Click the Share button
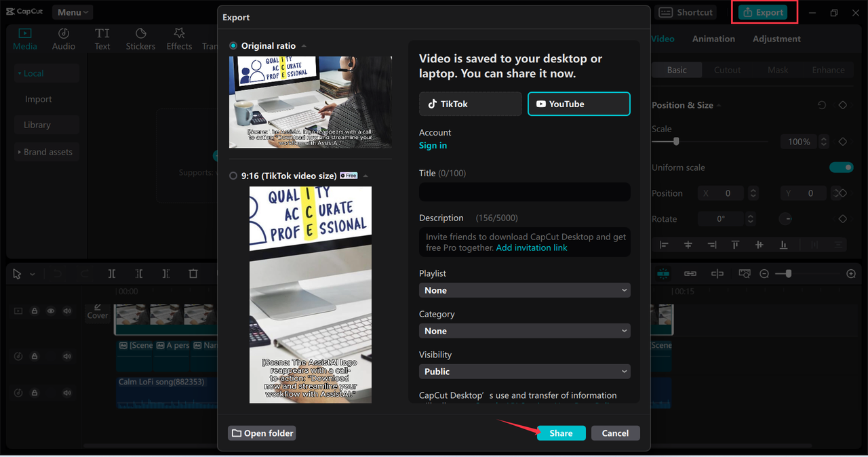The height and width of the screenshot is (457, 868). (561, 433)
